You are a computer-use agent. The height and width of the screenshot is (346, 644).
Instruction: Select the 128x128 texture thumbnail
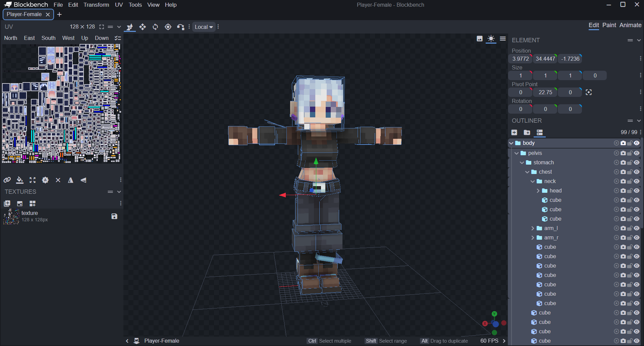tap(11, 216)
